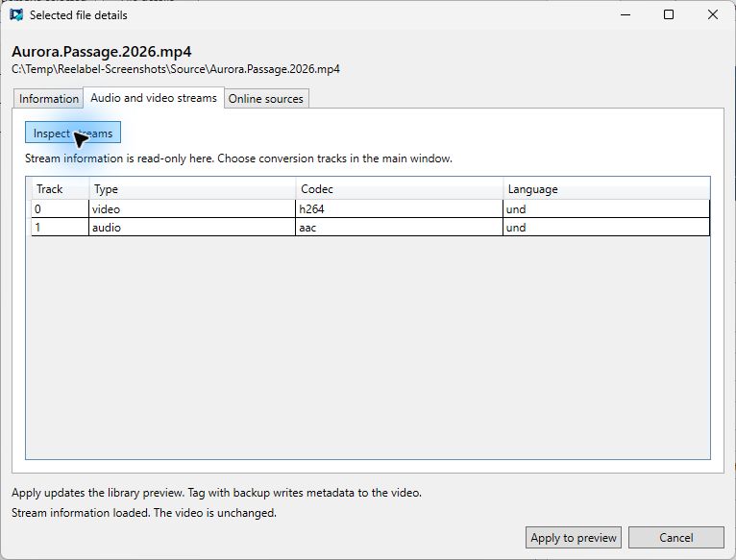This screenshot has width=736, height=560.
Task: Select track 1 cell in audio row
Action: click(x=61, y=228)
